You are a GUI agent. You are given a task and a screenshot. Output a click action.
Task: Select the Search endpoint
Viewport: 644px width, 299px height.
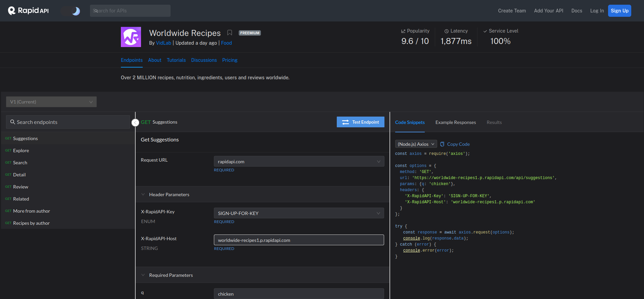click(x=68, y=163)
